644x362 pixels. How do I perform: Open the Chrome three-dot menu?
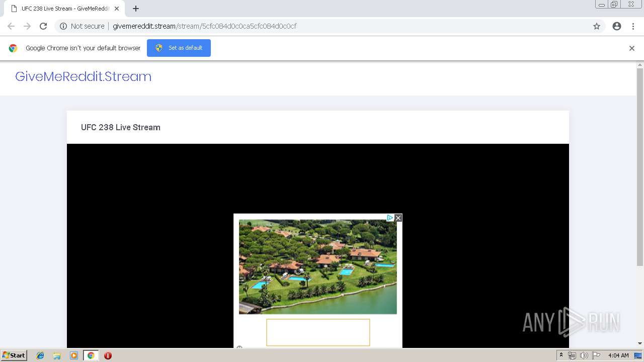coord(633,26)
